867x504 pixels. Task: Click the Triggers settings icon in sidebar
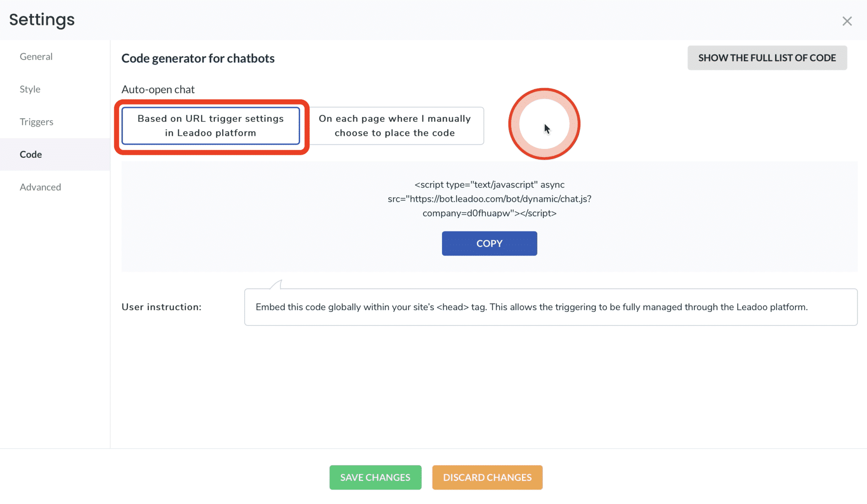pos(36,122)
